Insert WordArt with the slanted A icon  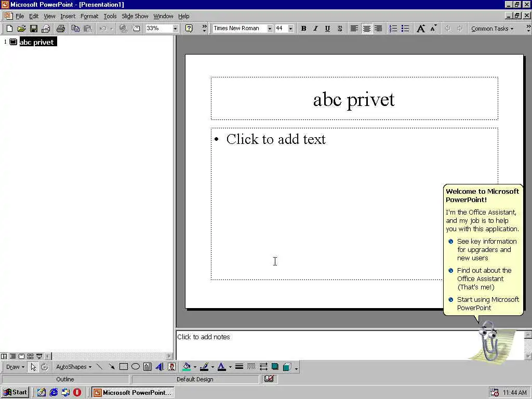click(x=159, y=367)
